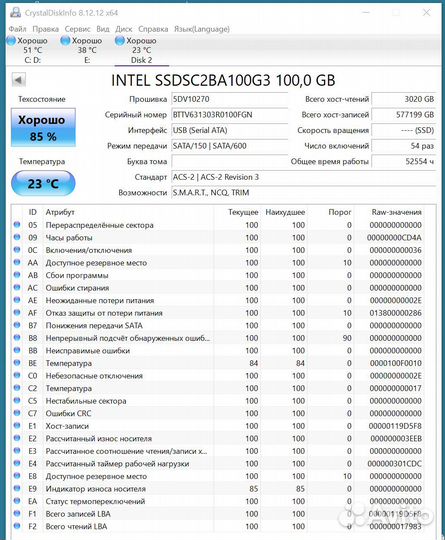
Task: Select the Disk 2 tab
Action: pyautogui.click(x=141, y=50)
